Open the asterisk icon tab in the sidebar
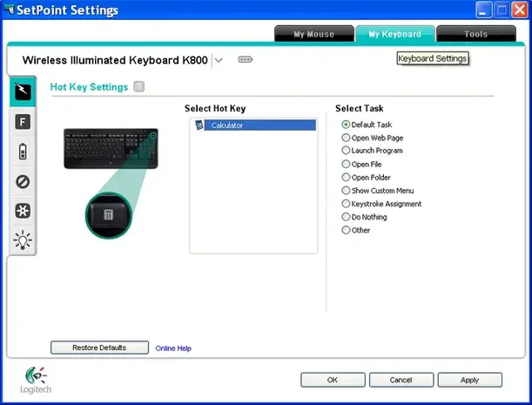532x405 pixels. click(x=22, y=211)
